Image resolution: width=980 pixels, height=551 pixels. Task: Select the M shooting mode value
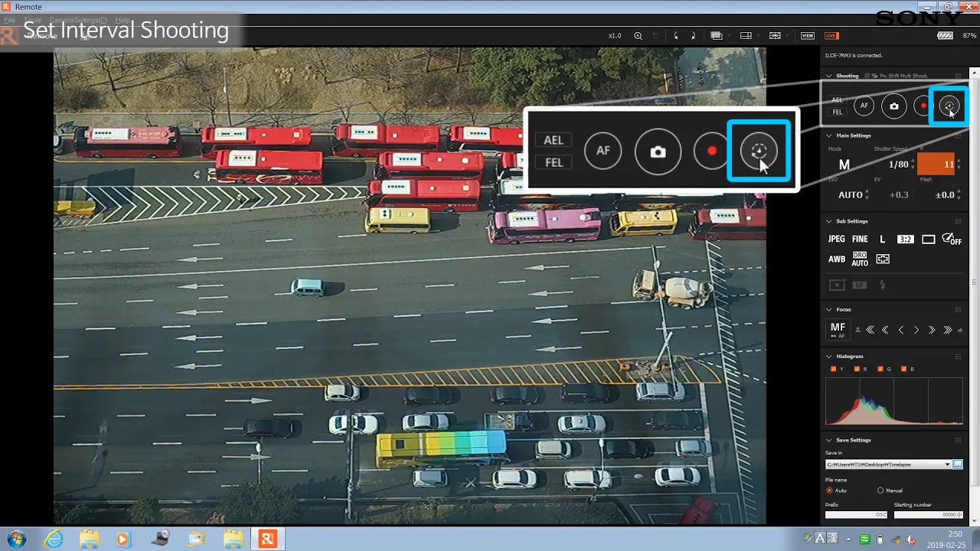[844, 165]
